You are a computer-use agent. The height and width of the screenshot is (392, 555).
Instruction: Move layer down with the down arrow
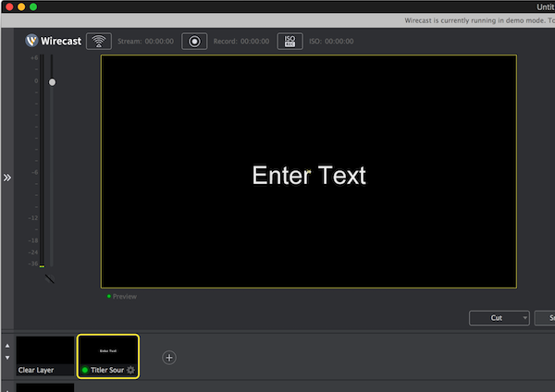click(8, 358)
